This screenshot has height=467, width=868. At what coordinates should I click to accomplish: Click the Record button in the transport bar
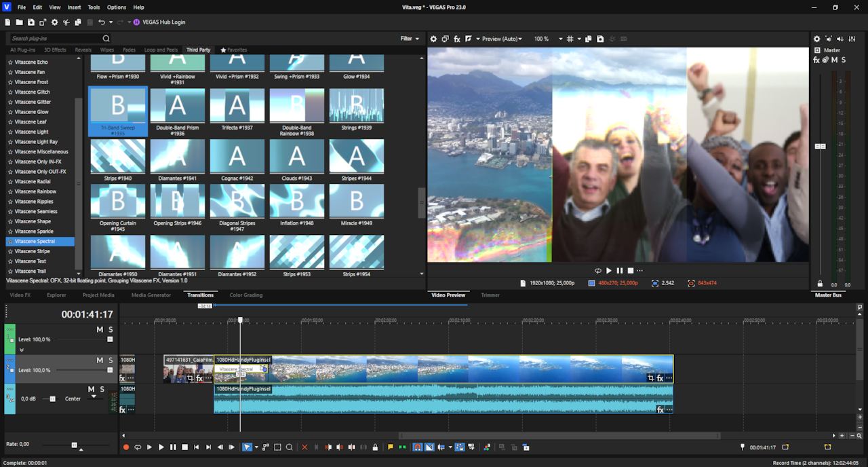point(126,447)
